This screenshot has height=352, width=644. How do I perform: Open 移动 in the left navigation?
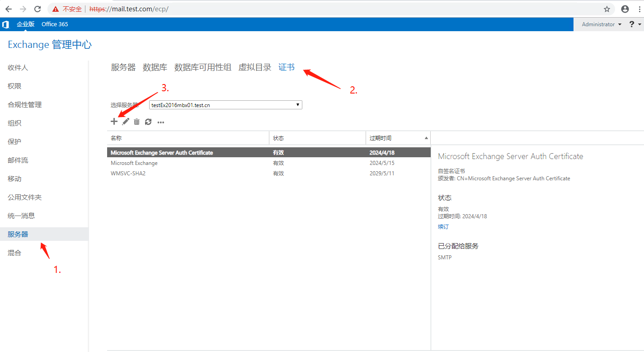point(14,178)
